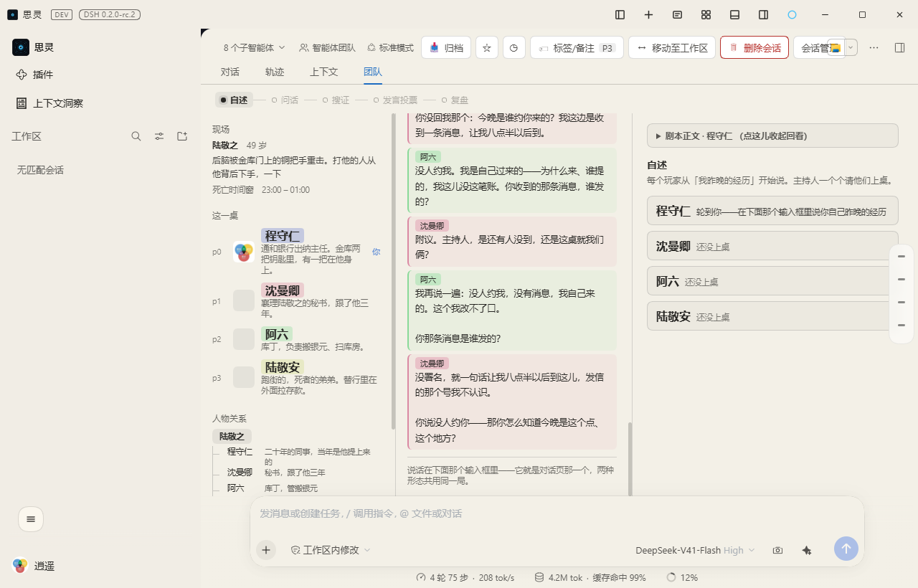
Task: Create new workspace folder icon
Action: click(x=182, y=136)
